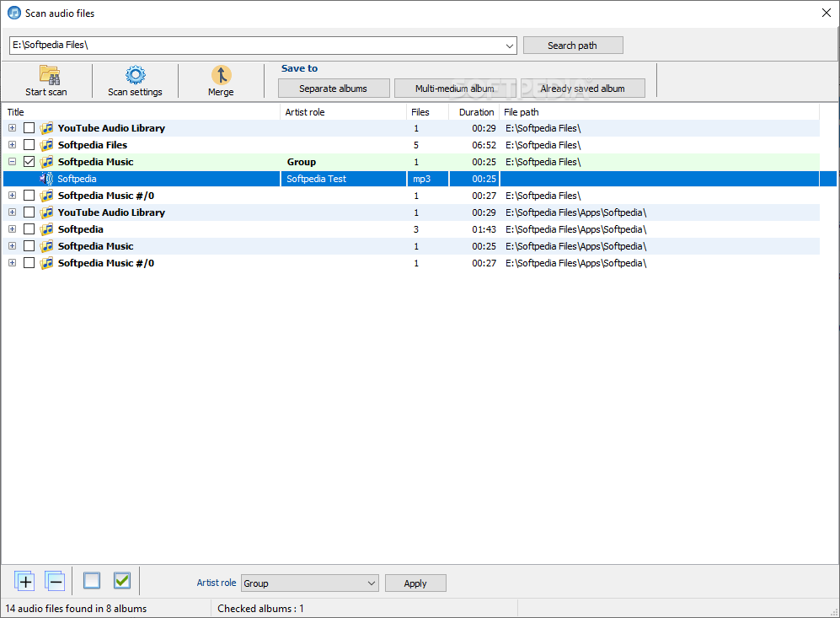Click Already saved album button
The height and width of the screenshot is (618, 840).
tap(582, 89)
